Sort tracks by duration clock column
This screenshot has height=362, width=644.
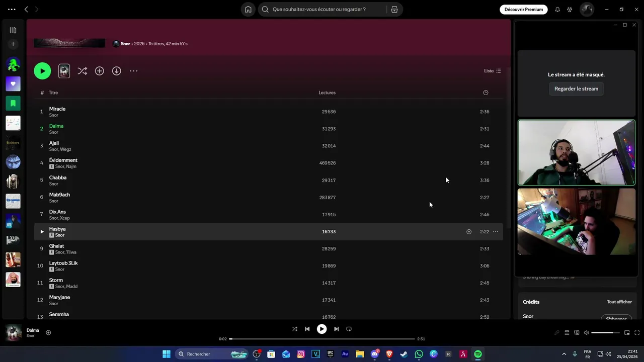click(486, 93)
